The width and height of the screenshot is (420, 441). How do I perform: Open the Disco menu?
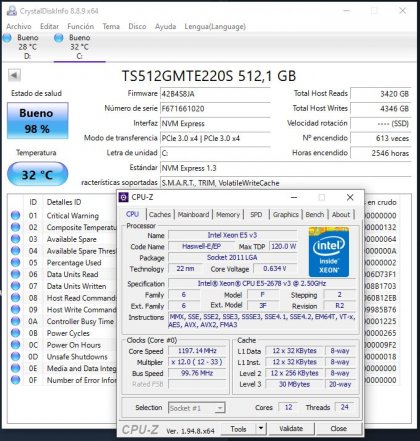pos(137,26)
